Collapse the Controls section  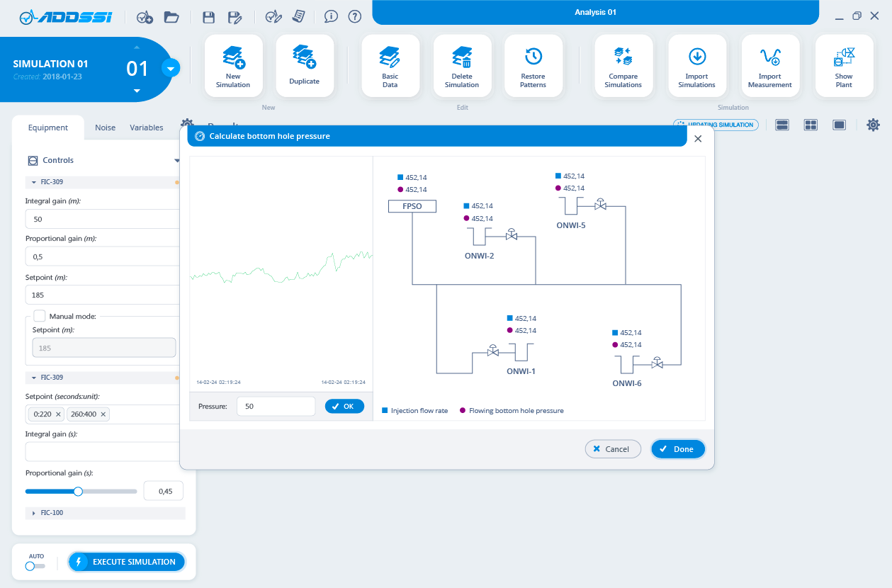tap(176, 161)
